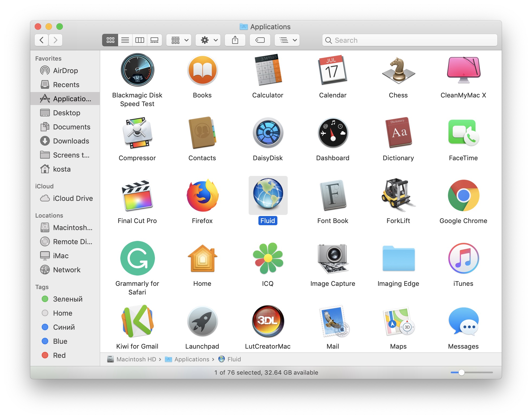
Task: Select the CleanMyMac X app icon
Action: click(x=463, y=70)
